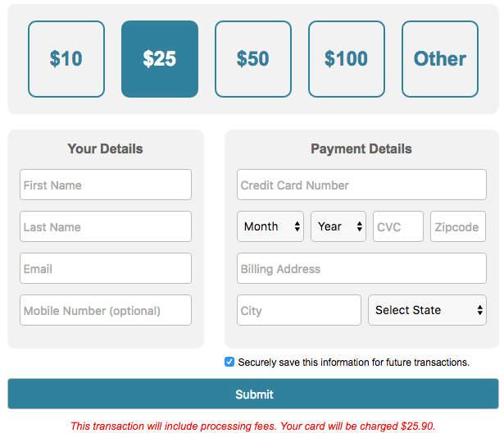Image resolution: width=504 pixels, height=438 pixels.
Task: Click the save information label text
Action: pyautogui.click(x=353, y=363)
